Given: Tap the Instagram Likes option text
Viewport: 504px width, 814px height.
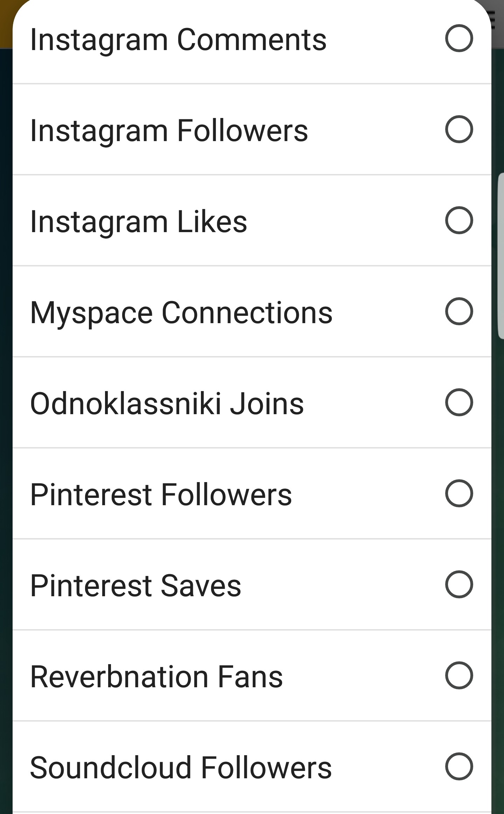Looking at the screenshot, I should coord(139,222).
